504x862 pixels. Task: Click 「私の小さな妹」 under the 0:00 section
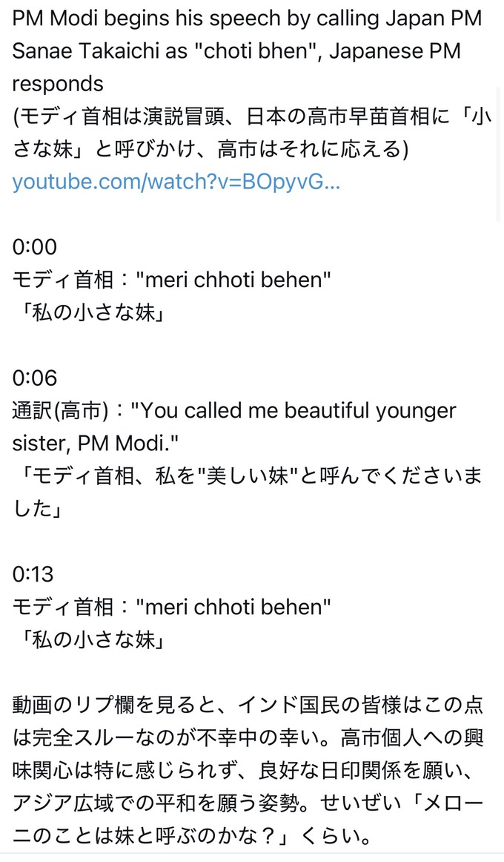click(x=90, y=313)
